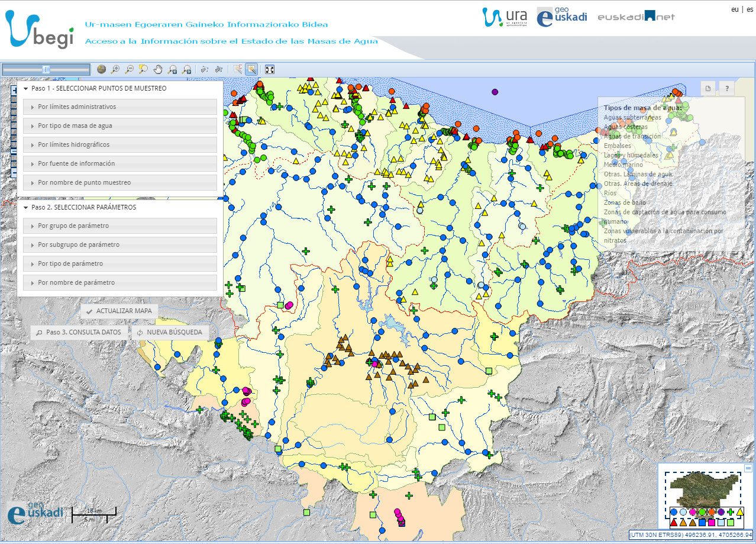Click the zoom level slider handle
The height and width of the screenshot is (544, 756).
tap(46, 70)
